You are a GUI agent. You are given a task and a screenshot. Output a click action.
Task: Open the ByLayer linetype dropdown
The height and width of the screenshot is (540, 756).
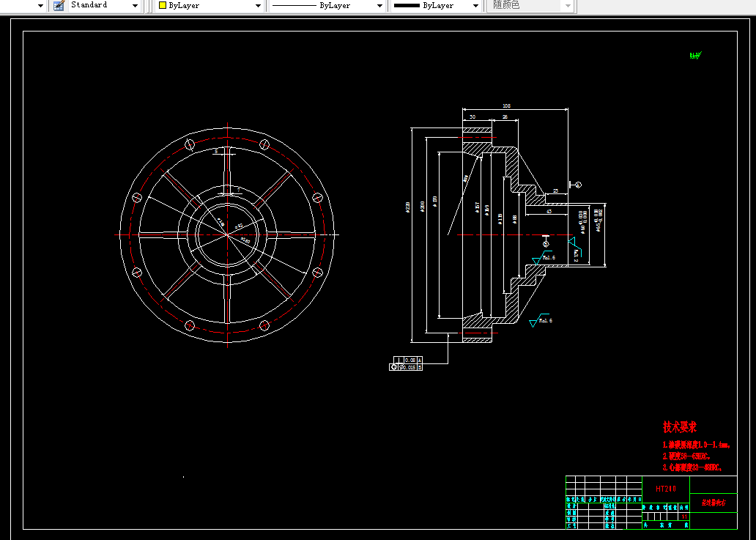coord(379,6)
